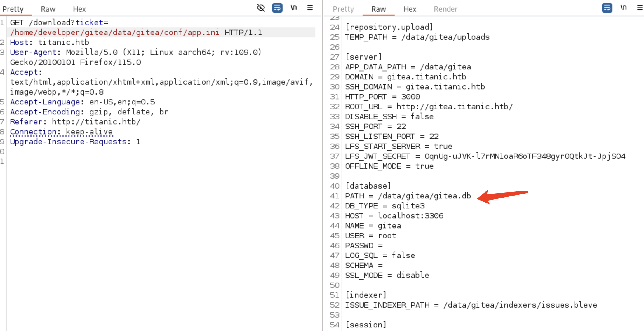The width and height of the screenshot is (644, 331).
Task: Click the OFFLINE_MODE = true line
Action: click(x=389, y=166)
